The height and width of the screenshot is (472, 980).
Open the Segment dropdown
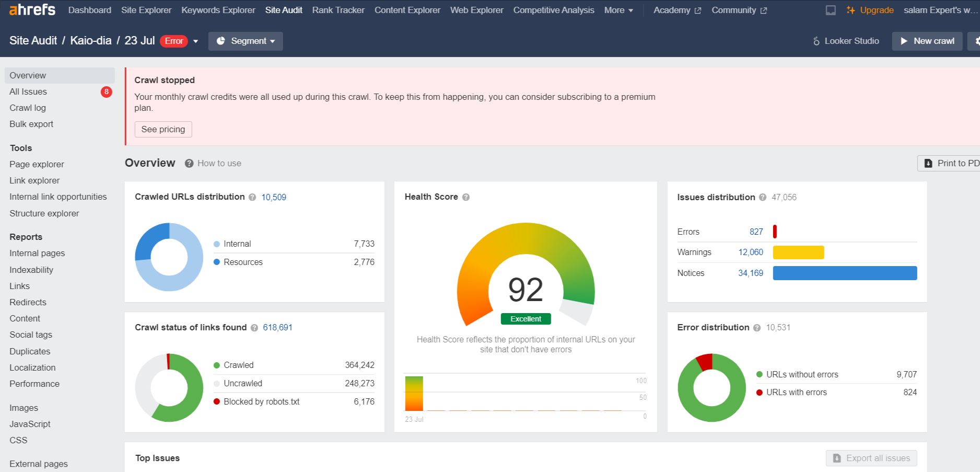point(246,41)
